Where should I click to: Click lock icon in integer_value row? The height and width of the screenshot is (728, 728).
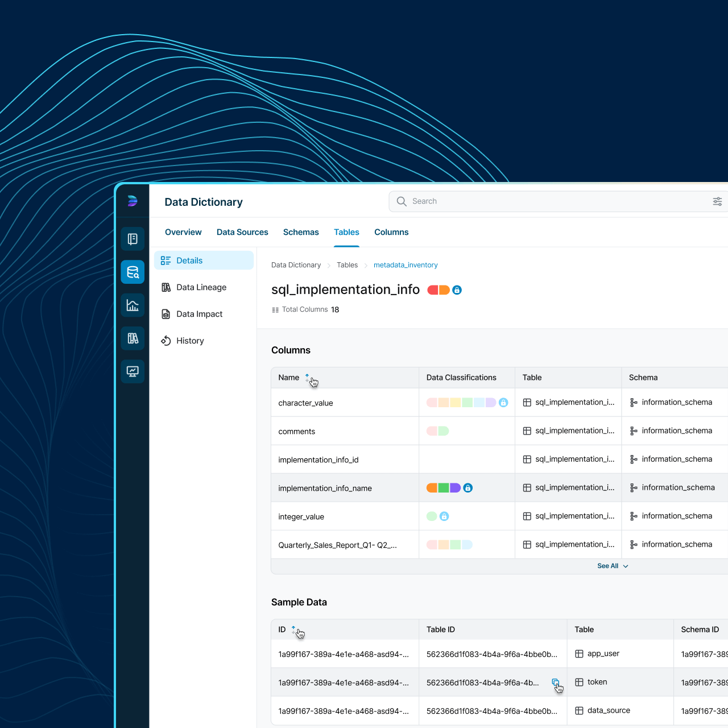point(444,516)
